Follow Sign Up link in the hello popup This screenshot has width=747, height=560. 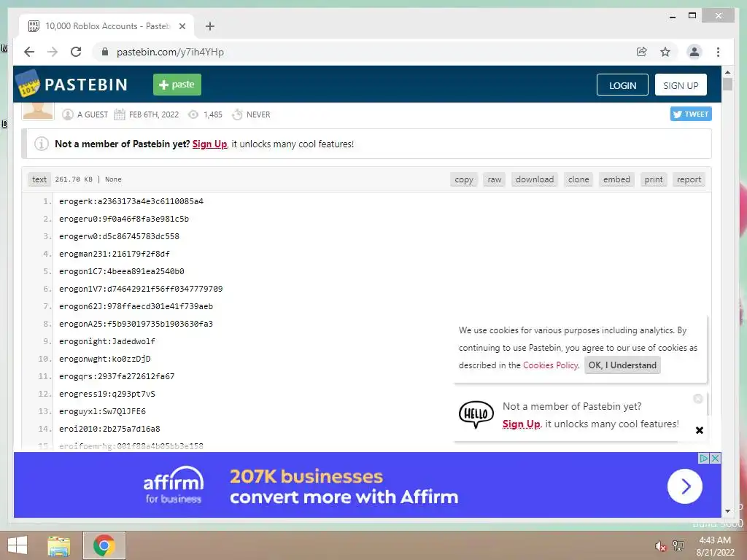click(521, 424)
